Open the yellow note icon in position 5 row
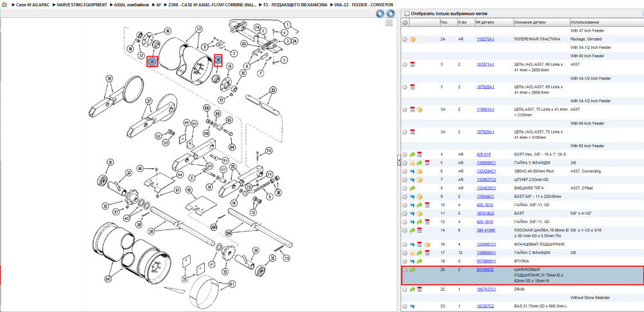The height and width of the screenshot is (312, 644). pos(413,163)
